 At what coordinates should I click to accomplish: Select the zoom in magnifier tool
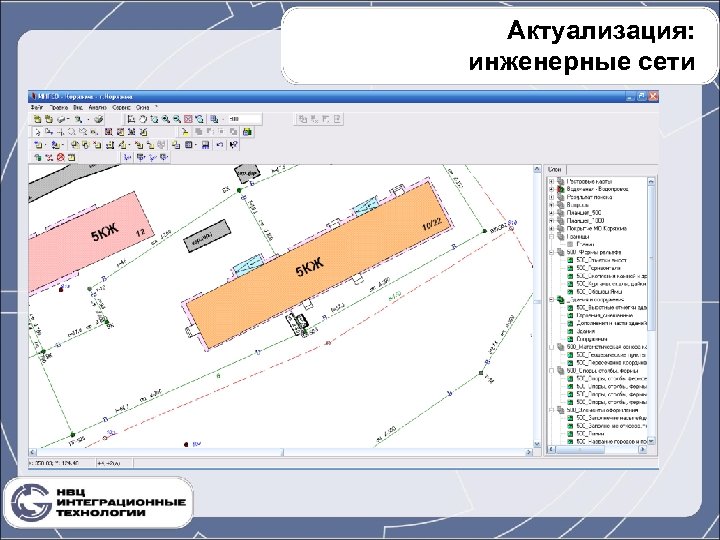tap(165, 119)
